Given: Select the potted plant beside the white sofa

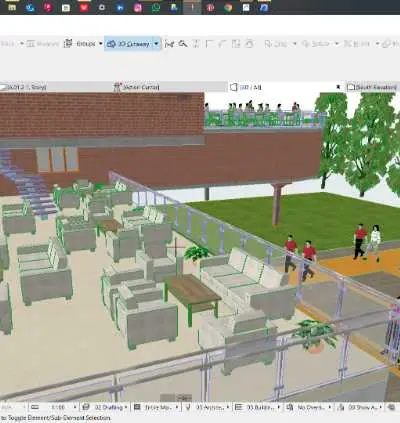Looking at the screenshot, I should tap(196, 254).
